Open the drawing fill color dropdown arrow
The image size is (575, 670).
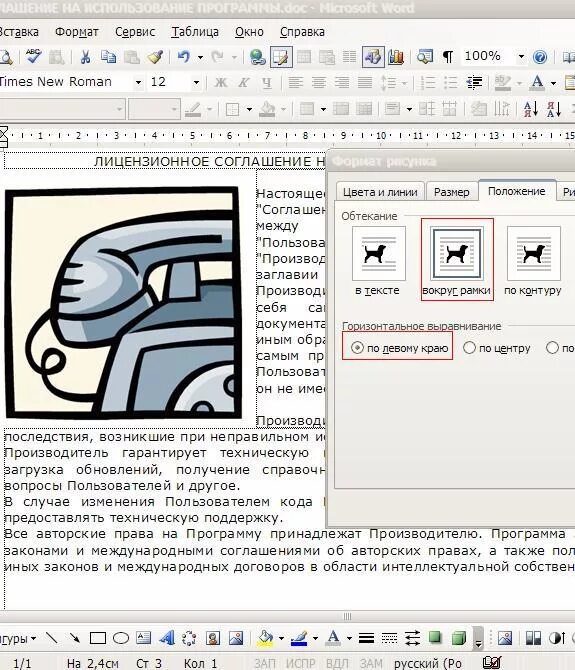point(281,638)
